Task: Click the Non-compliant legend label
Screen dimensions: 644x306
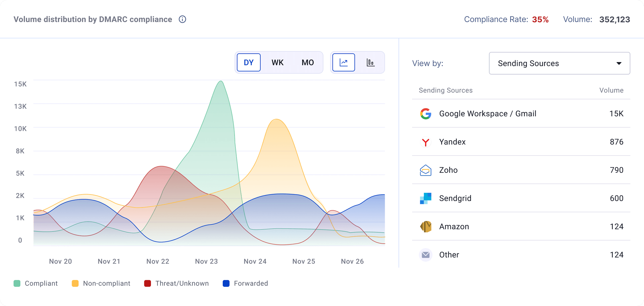Action: click(x=107, y=283)
